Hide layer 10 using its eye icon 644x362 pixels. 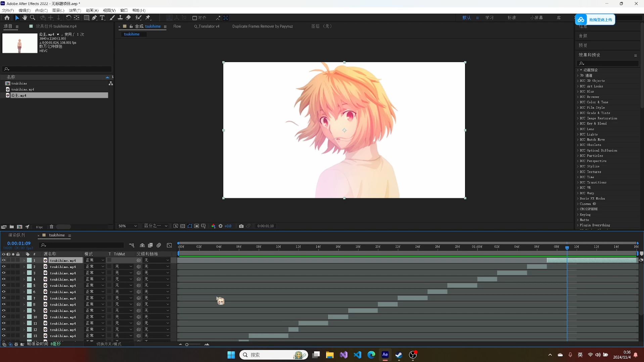4,317
